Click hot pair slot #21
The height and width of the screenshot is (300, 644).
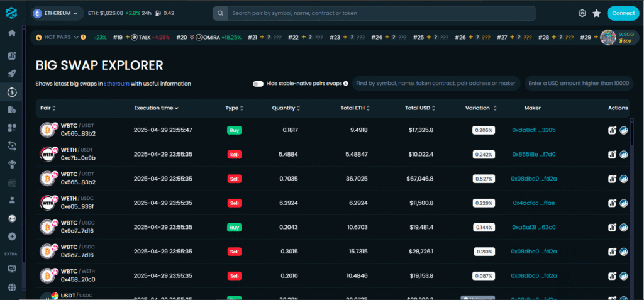point(265,37)
